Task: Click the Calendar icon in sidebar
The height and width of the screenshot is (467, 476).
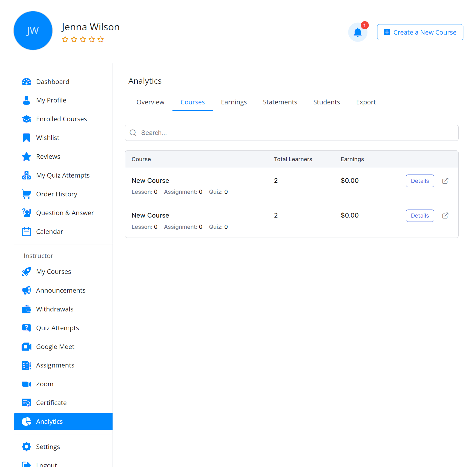Action: (x=26, y=231)
